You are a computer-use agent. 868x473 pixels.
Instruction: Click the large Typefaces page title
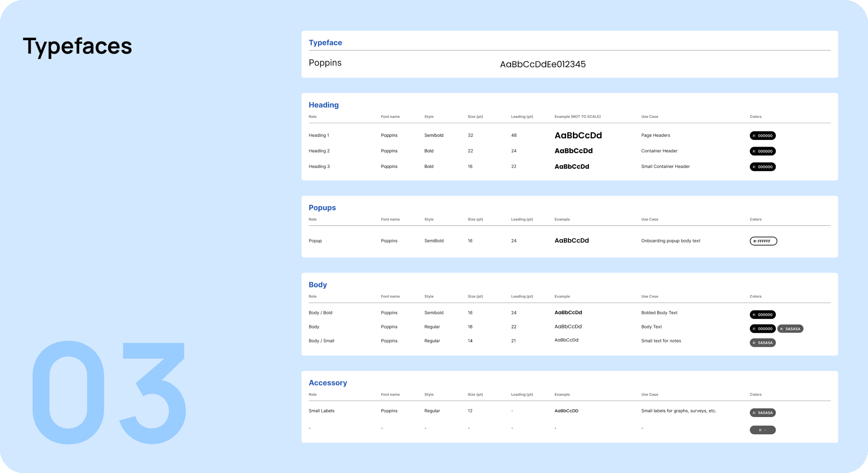[x=77, y=46]
